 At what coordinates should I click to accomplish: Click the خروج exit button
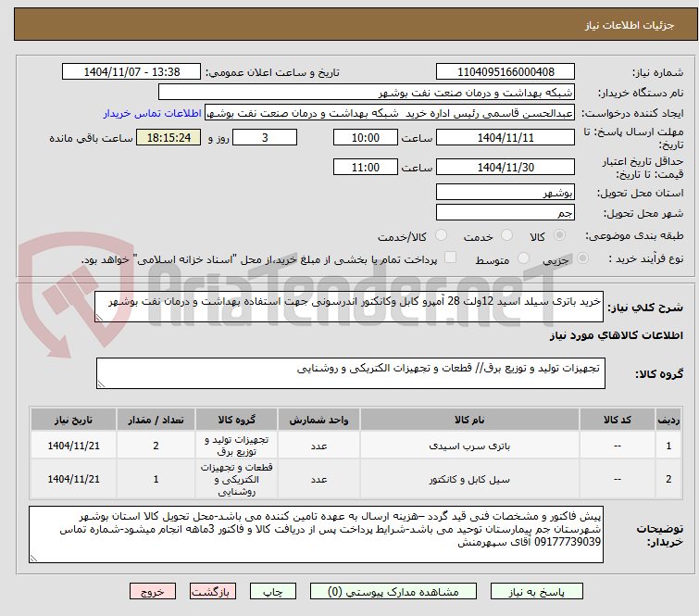pos(153,592)
